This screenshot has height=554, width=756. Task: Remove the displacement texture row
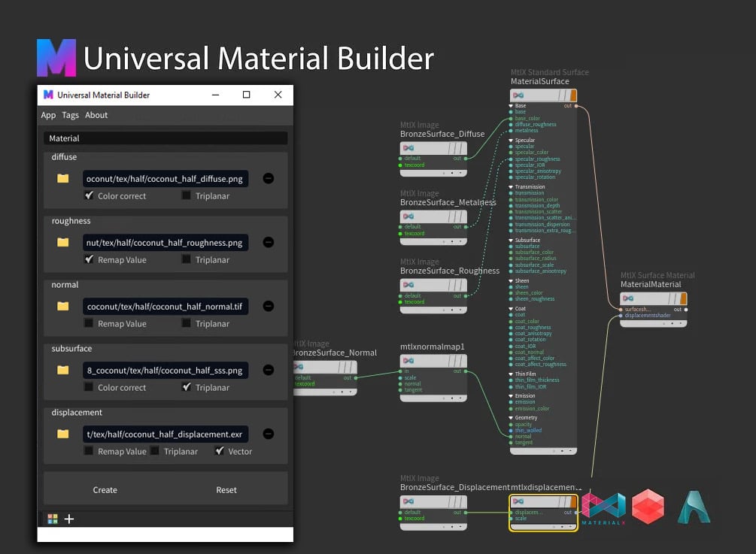[269, 434]
